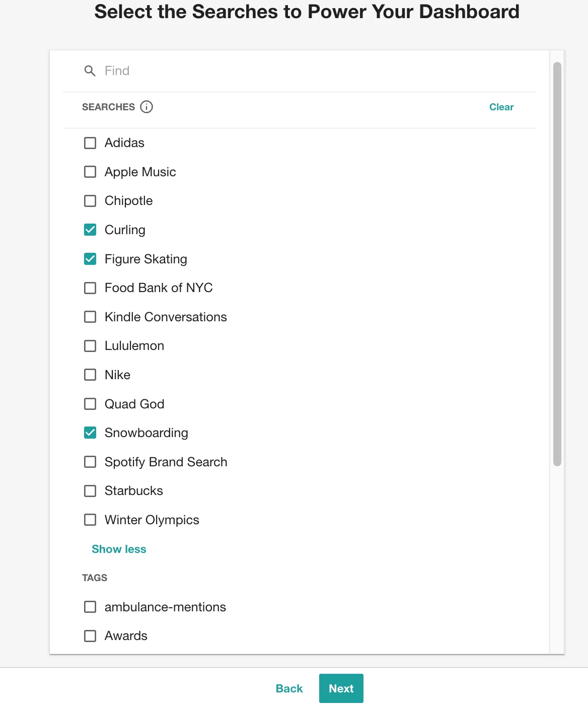
Task: Tick the Awards tag checkbox
Action: coord(90,636)
